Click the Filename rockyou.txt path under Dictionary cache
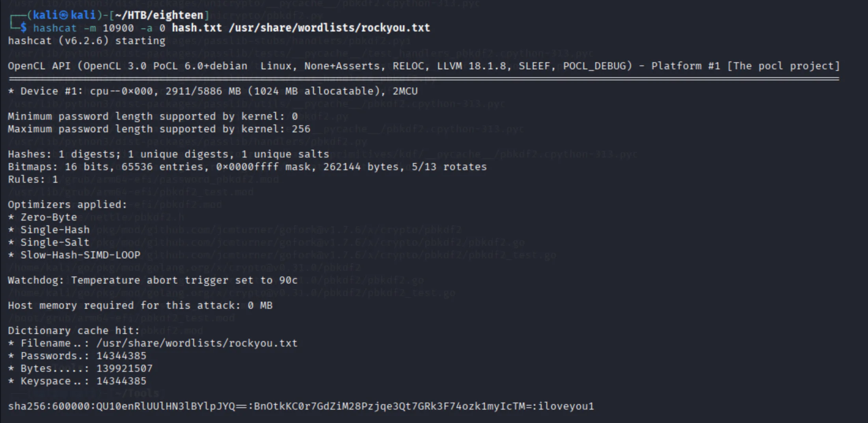Screen dimensions: 868x423 (197, 343)
